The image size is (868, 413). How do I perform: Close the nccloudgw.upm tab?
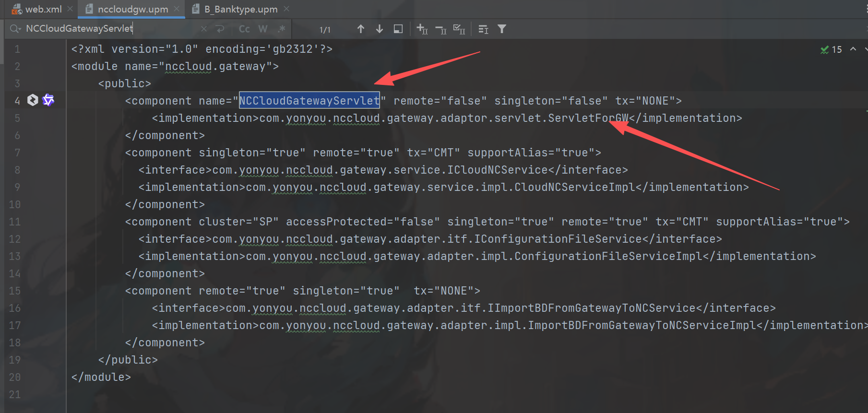(x=177, y=9)
